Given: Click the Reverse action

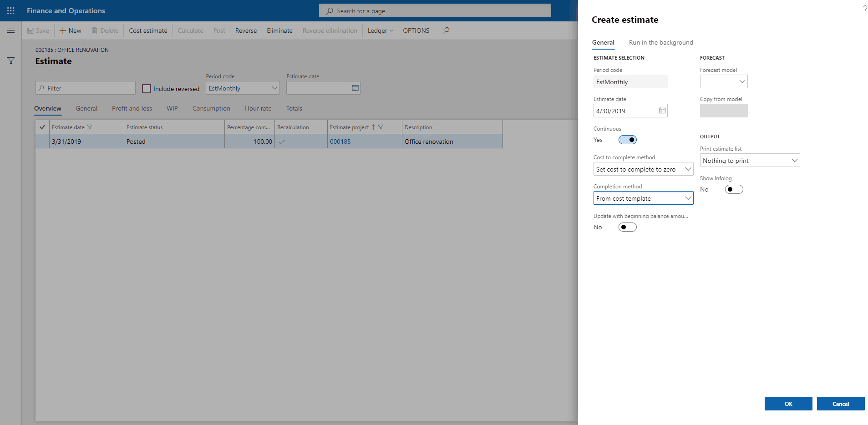Looking at the screenshot, I should pyautogui.click(x=246, y=30).
